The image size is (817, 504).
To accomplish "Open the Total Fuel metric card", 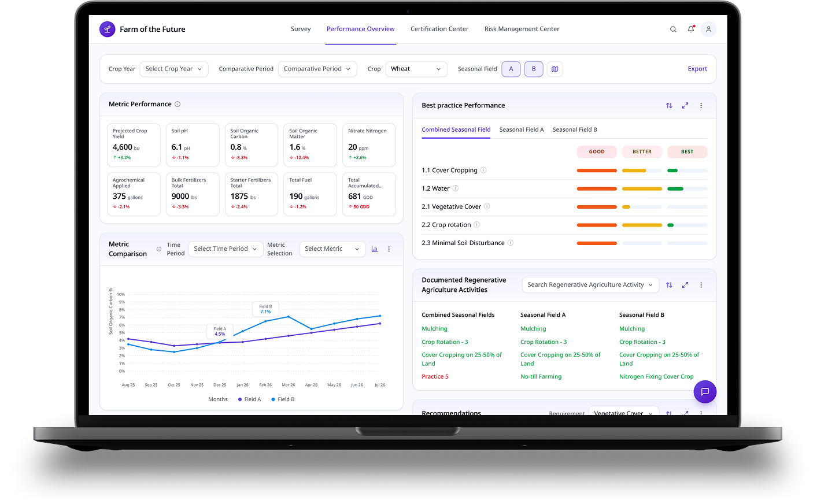I will click(x=310, y=194).
